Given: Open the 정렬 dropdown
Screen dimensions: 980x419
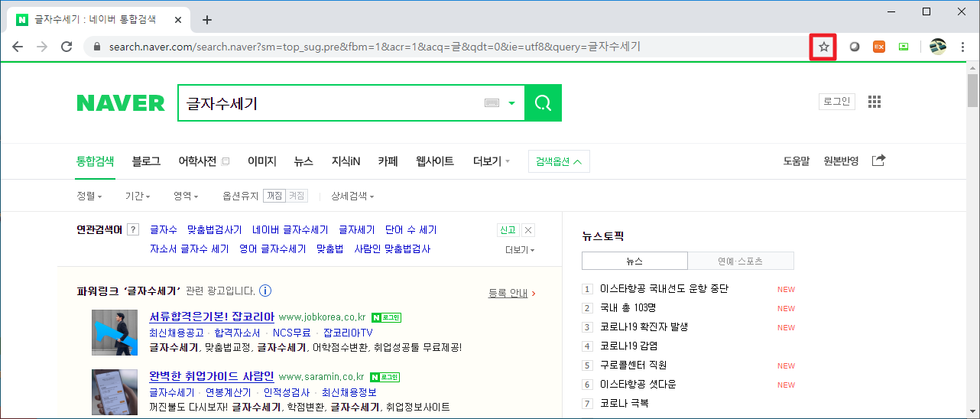Looking at the screenshot, I should [89, 197].
